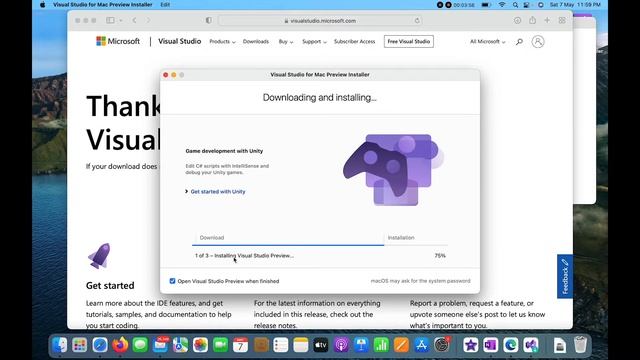Open Finder from the dock
The height and width of the screenshot is (360, 640).
(x=60, y=345)
